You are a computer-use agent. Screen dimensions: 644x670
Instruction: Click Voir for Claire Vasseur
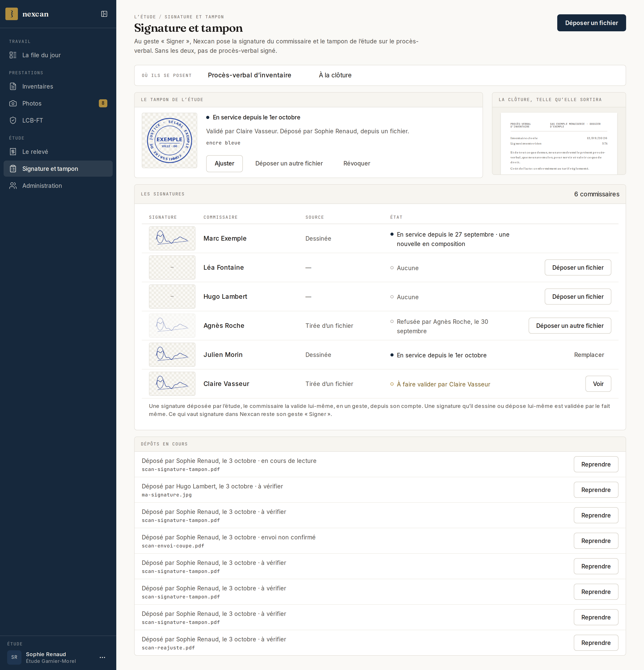point(598,384)
